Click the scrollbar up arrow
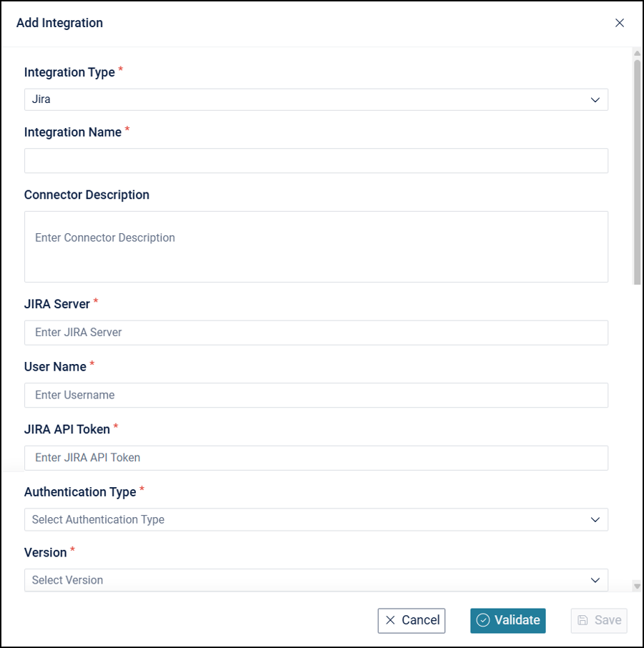The width and height of the screenshot is (644, 648). (637, 54)
